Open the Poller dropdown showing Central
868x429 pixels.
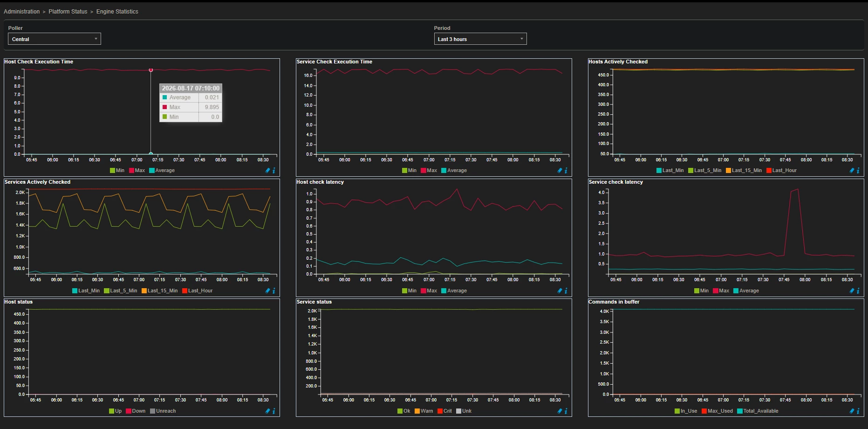[x=55, y=39]
